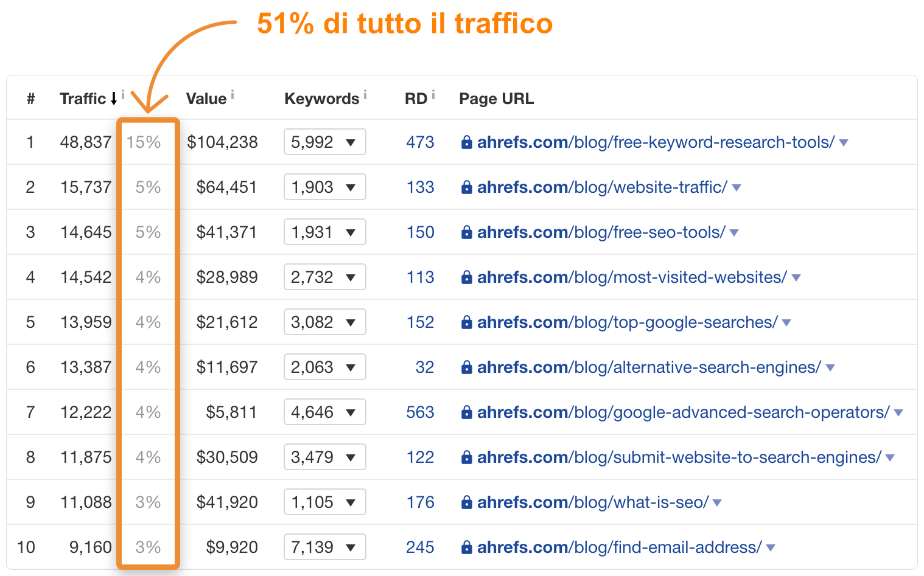Open the what-is-seo blog link
924x576 pixels.
[593, 502]
